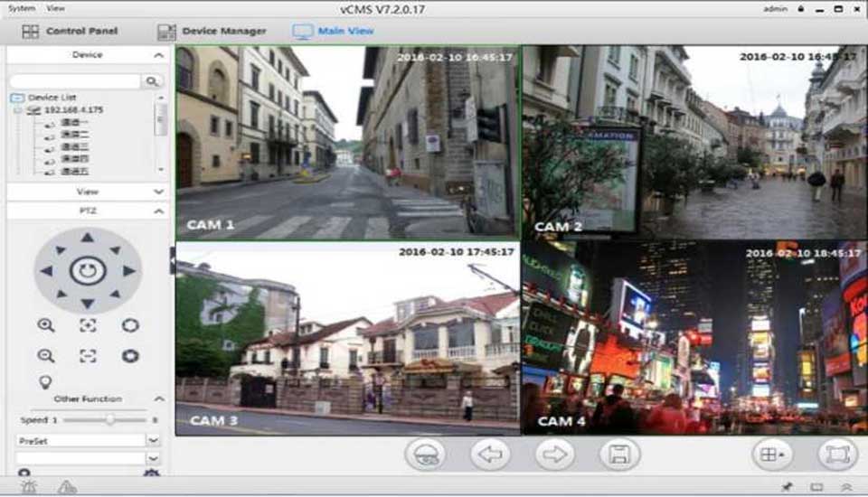The image size is (868, 497).
Task: Open the System menu
Action: tap(21, 8)
